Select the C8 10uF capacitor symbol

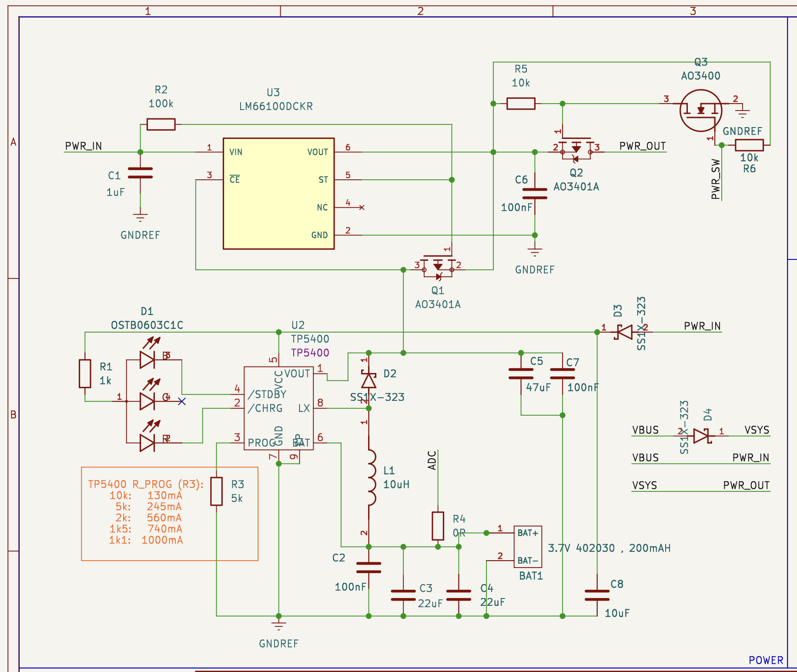[597, 595]
